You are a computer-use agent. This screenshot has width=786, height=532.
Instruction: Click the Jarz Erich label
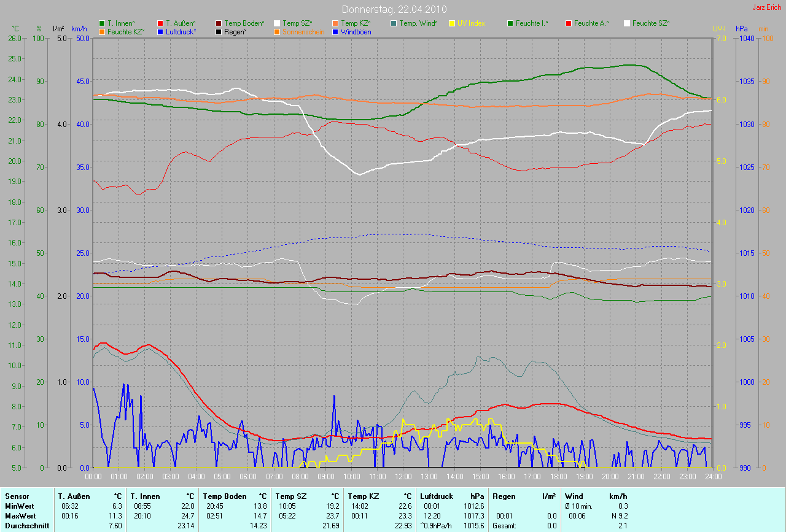[x=766, y=7]
